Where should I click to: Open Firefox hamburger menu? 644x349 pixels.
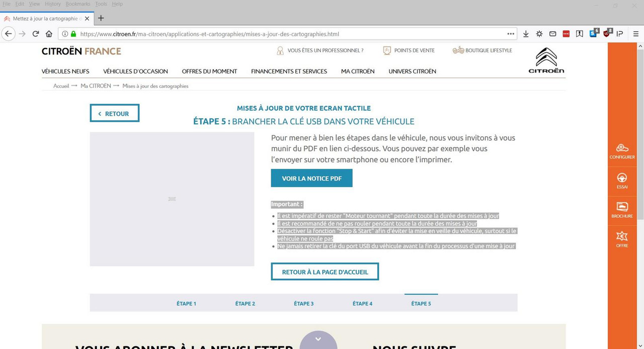[635, 34]
